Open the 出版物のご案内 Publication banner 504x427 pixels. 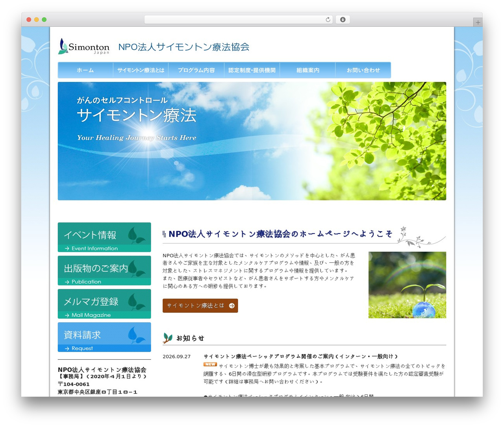pyautogui.click(x=104, y=271)
